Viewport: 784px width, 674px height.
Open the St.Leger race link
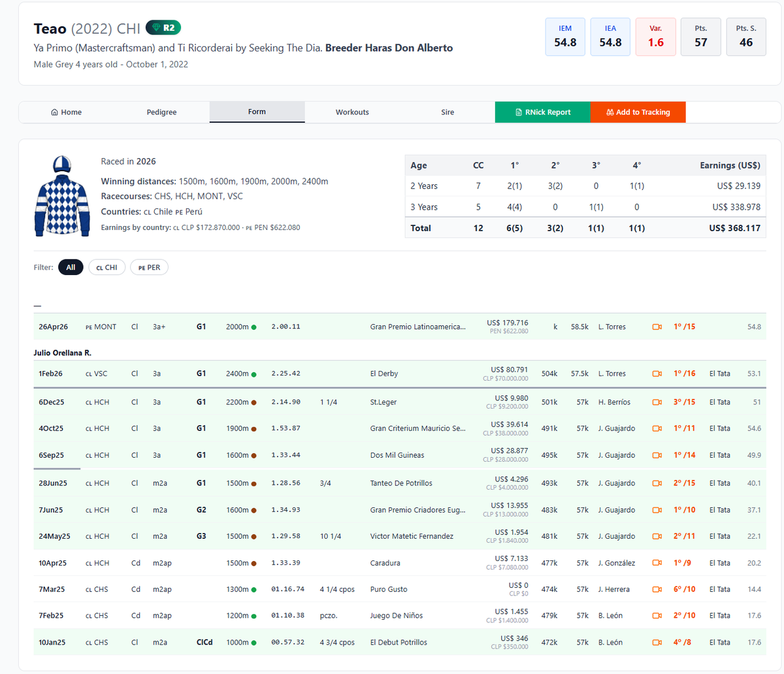tap(384, 402)
